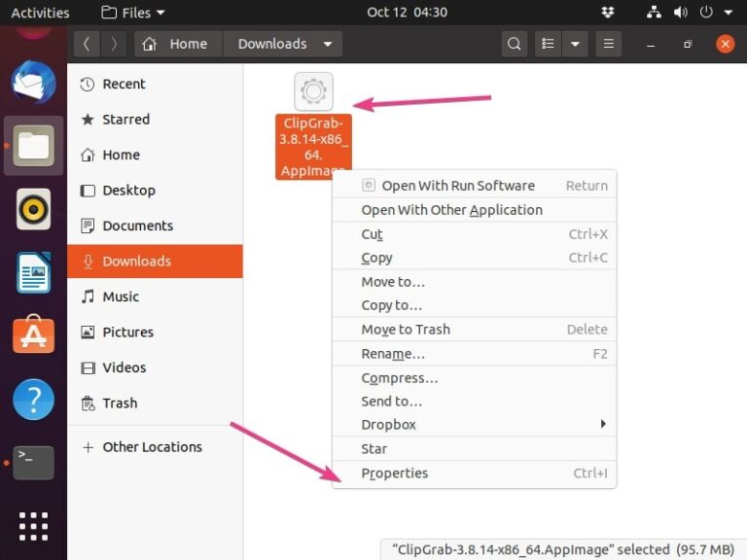This screenshot has width=747, height=560.
Task: Click the ClipGrab selected status text
Action: (562, 549)
